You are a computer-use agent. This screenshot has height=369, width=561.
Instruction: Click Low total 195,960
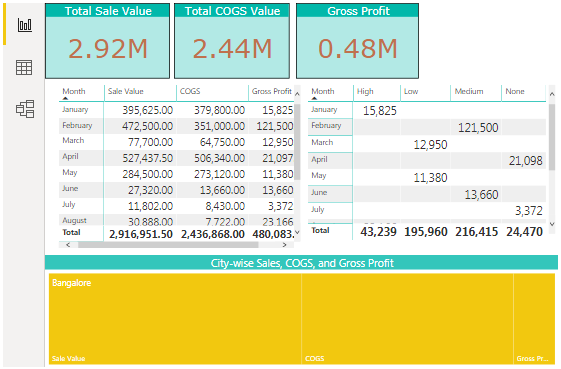pos(426,232)
